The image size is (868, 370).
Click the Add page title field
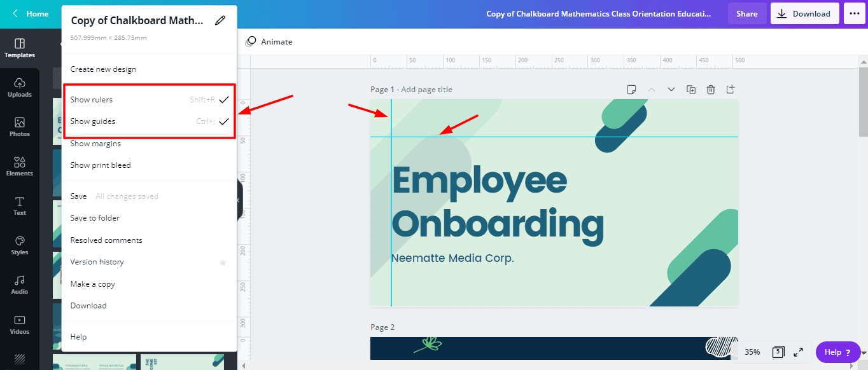click(426, 90)
